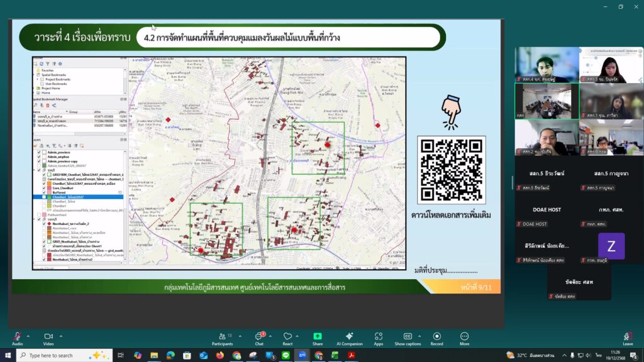Launch AI Companion

click(x=349, y=336)
